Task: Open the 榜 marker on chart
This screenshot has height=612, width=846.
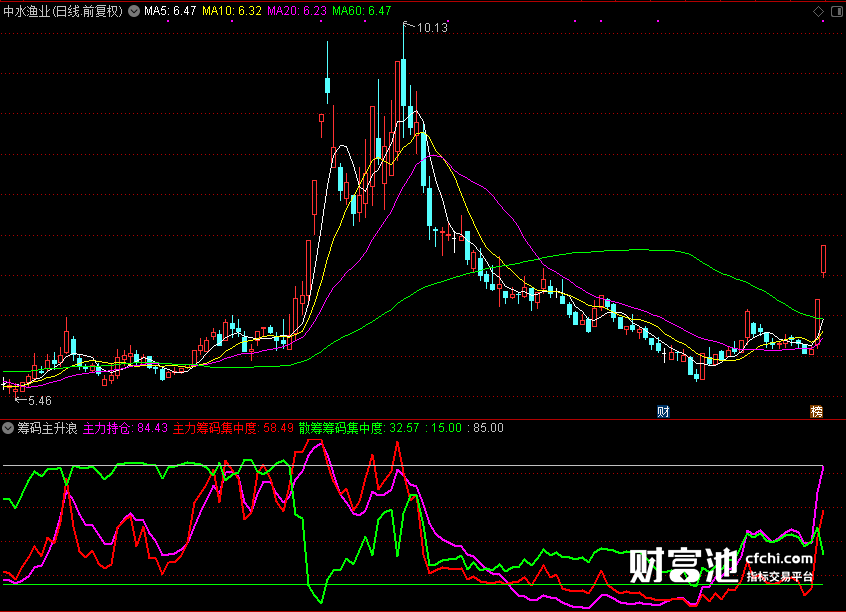Action: [816, 412]
